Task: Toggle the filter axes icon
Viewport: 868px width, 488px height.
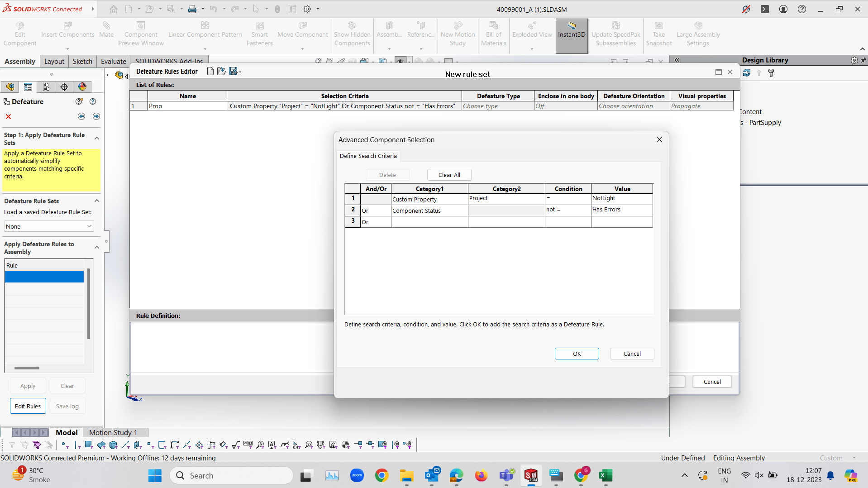Action: (x=126, y=445)
